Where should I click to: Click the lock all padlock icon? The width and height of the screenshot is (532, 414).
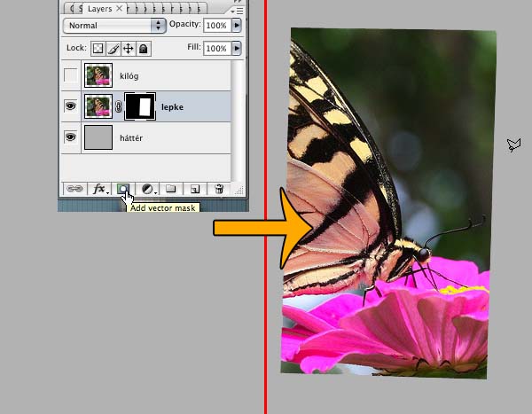(x=143, y=49)
